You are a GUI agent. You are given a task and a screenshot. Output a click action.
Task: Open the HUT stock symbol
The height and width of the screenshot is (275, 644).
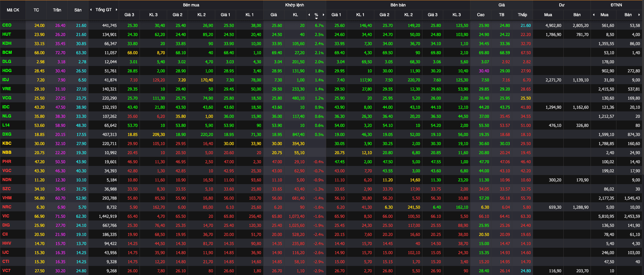click(7, 34)
